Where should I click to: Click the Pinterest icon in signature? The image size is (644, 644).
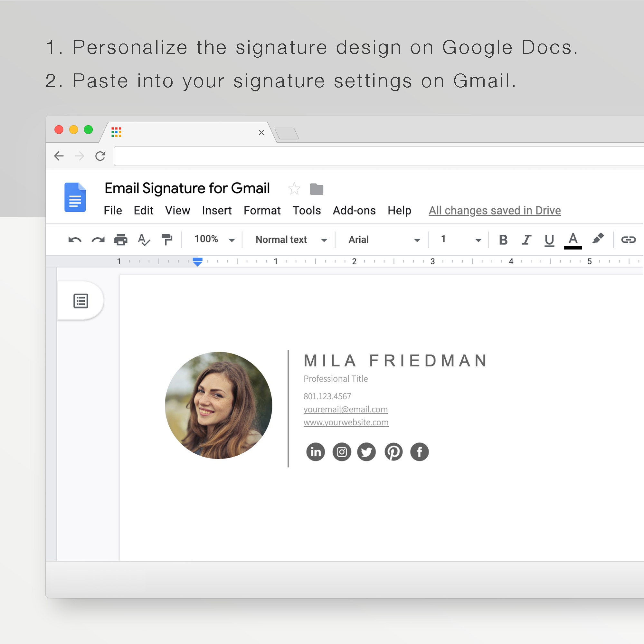coord(393,452)
